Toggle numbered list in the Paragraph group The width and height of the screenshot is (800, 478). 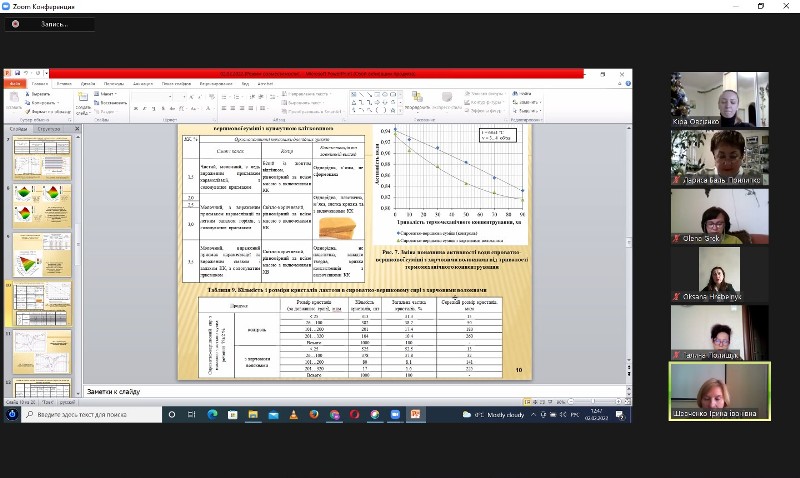click(237, 96)
